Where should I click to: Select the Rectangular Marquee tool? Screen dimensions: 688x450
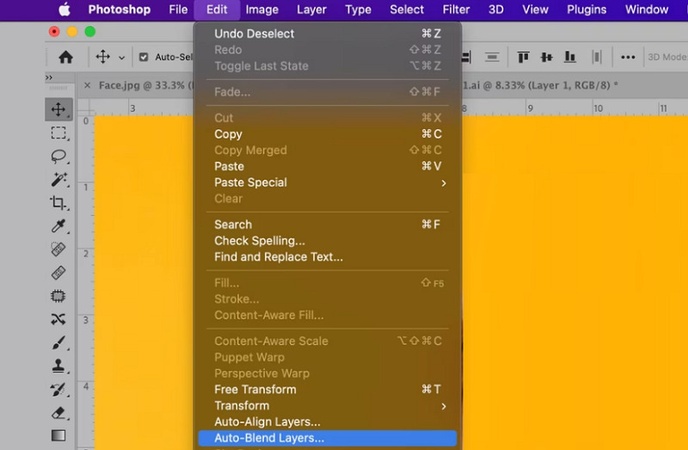coord(59,133)
